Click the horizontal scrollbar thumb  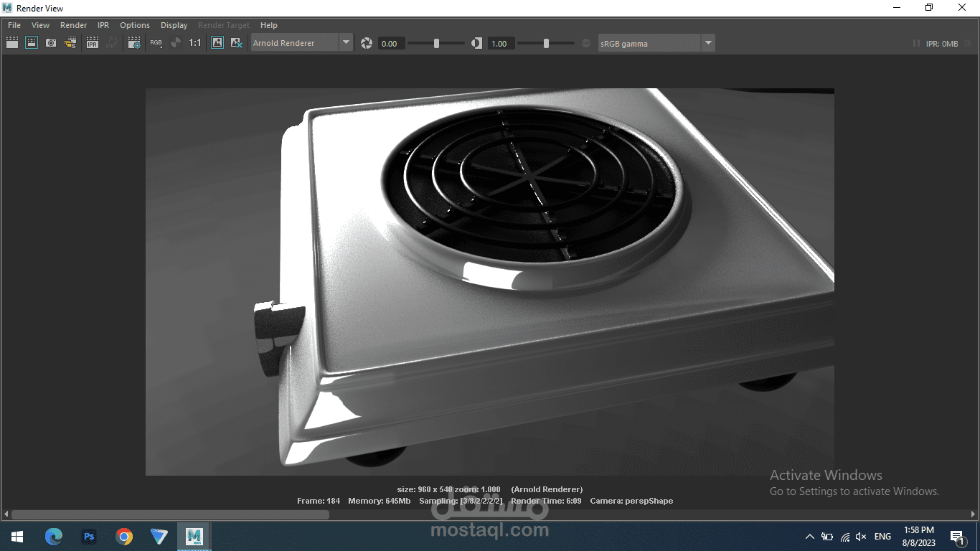(170, 514)
